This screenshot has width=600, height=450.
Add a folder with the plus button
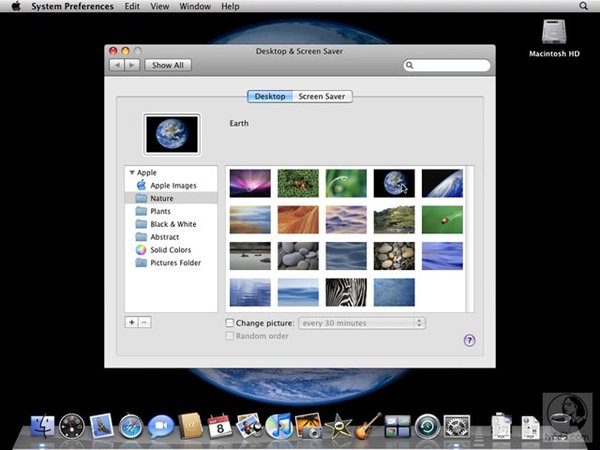(x=132, y=322)
